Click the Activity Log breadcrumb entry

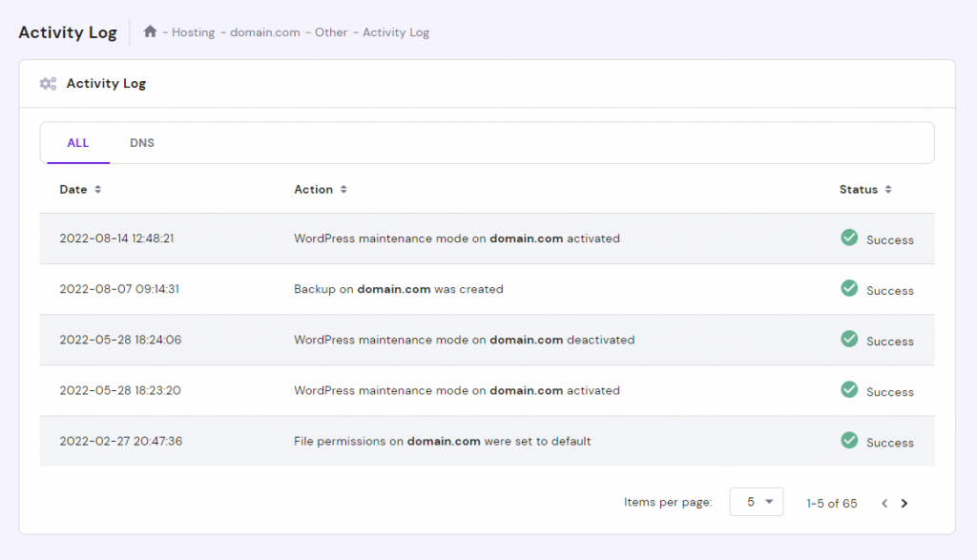click(394, 31)
